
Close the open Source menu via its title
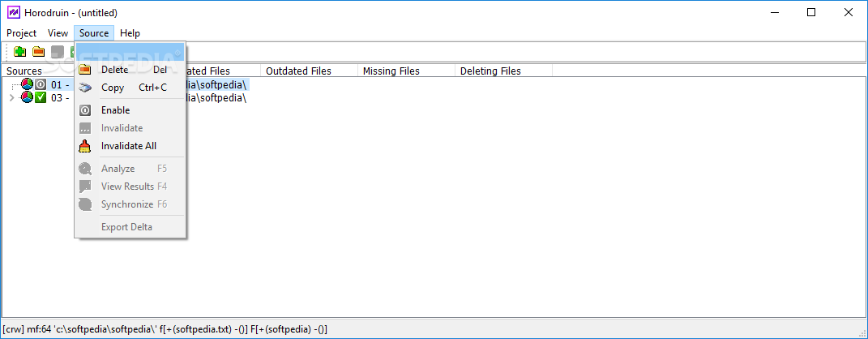coord(94,33)
